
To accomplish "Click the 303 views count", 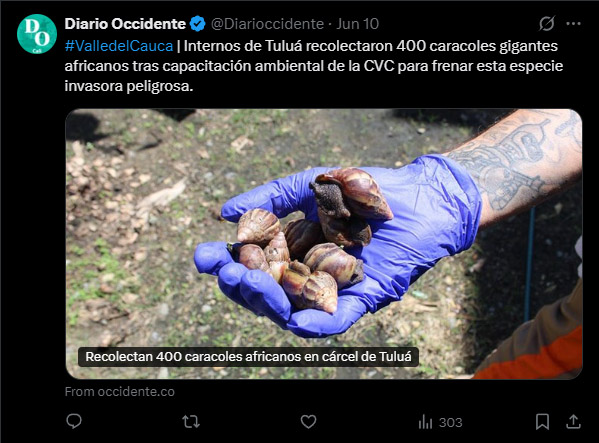I will [450, 422].
